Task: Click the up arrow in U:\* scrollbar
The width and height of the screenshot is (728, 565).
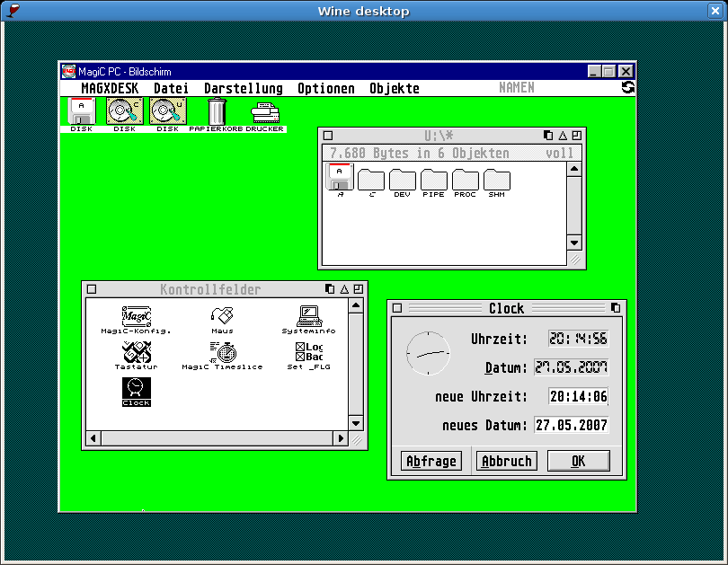Action: click(574, 169)
